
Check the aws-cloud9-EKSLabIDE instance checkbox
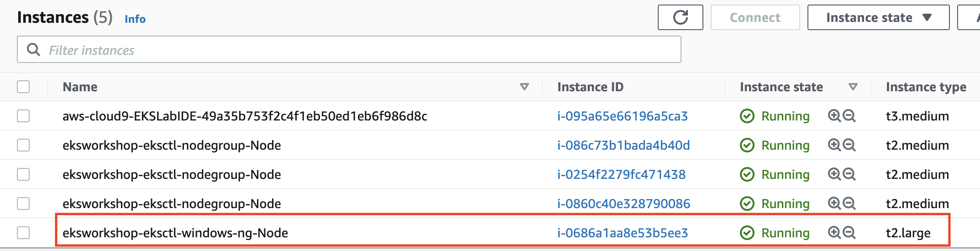[x=23, y=116]
